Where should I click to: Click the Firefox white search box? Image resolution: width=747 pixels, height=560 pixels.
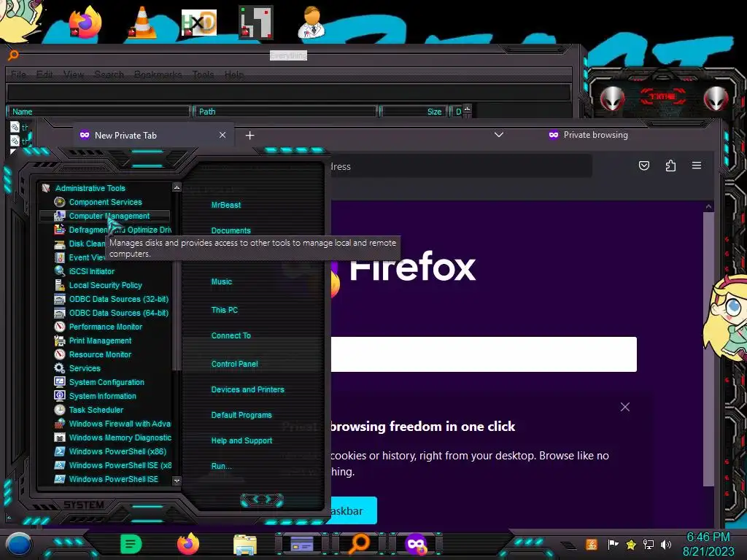point(484,354)
